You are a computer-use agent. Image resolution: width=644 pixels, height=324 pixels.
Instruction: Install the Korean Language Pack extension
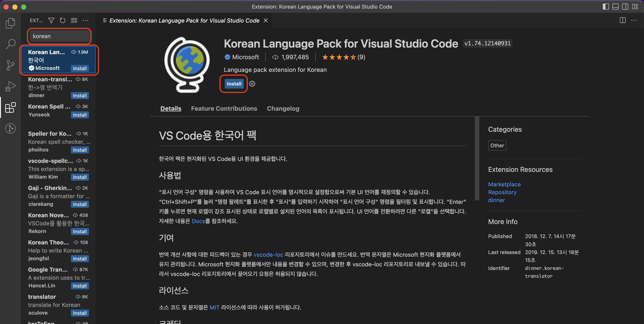click(x=234, y=84)
